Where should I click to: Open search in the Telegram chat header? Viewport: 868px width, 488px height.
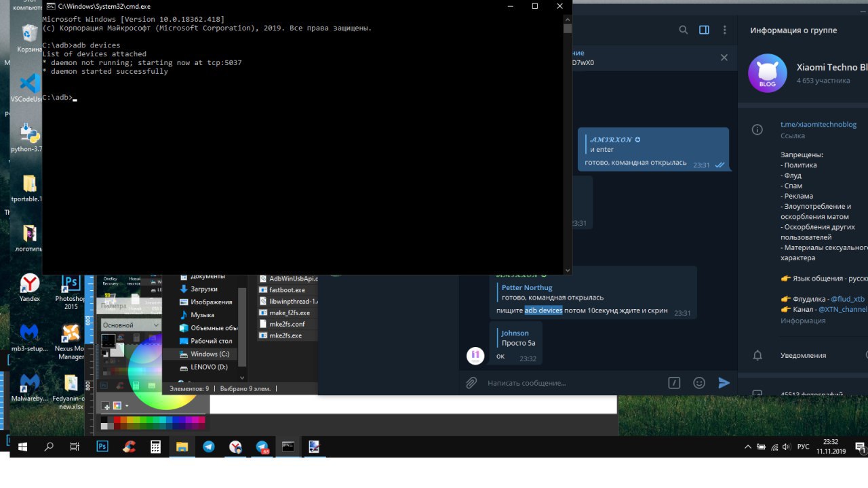684,30
